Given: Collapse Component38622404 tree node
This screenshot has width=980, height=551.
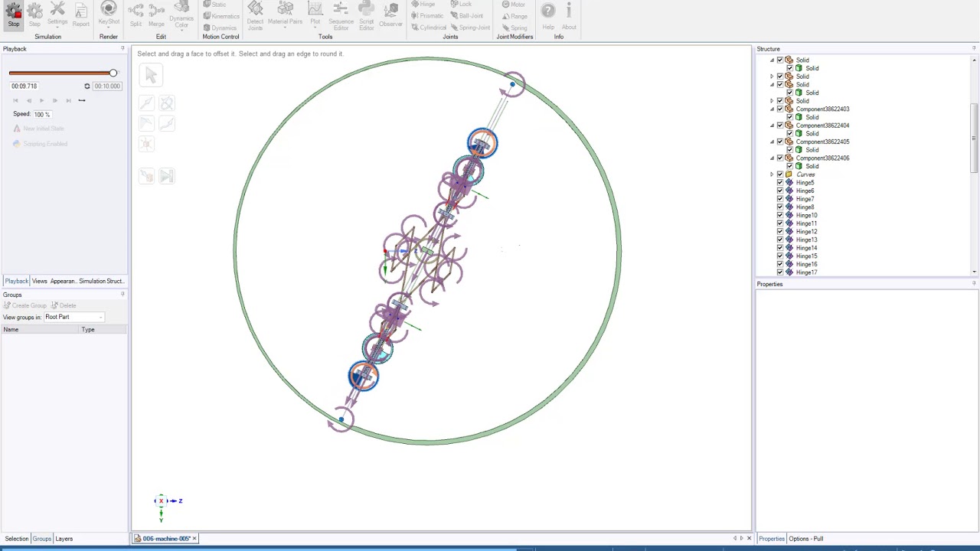Looking at the screenshot, I should [x=772, y=126].
